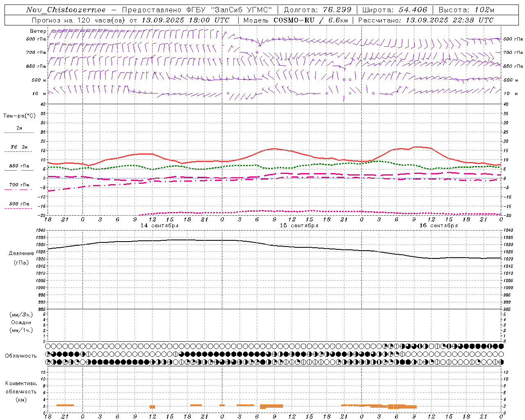Select the 'Широта: 54.406' header value

[395, 10]
